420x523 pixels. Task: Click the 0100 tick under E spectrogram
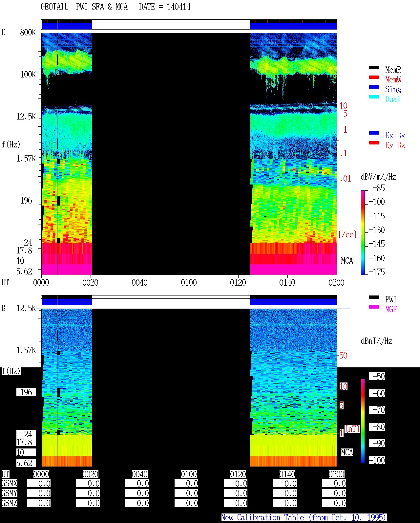click(x=189, y=282)
